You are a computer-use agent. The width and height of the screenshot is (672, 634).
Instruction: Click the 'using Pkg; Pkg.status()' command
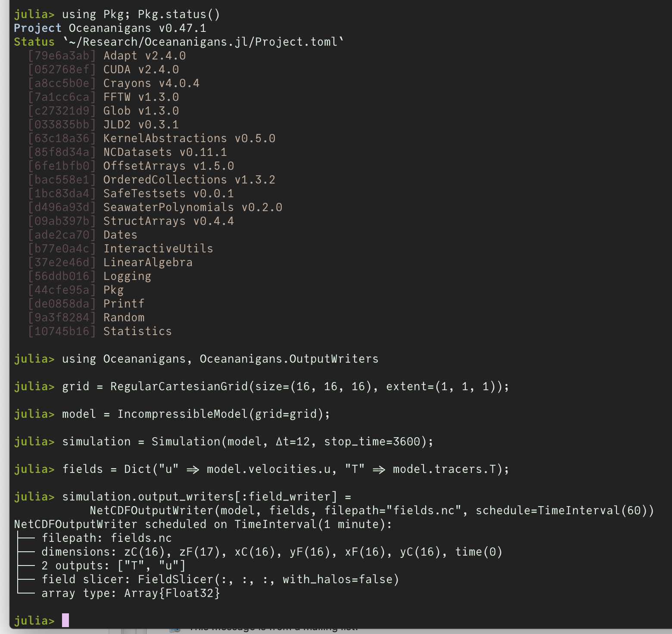click(141, 14)
